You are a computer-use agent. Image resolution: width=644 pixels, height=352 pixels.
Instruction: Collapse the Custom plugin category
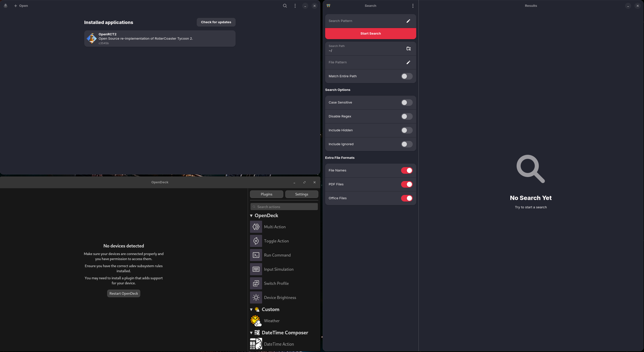click(x=251, y=310)
